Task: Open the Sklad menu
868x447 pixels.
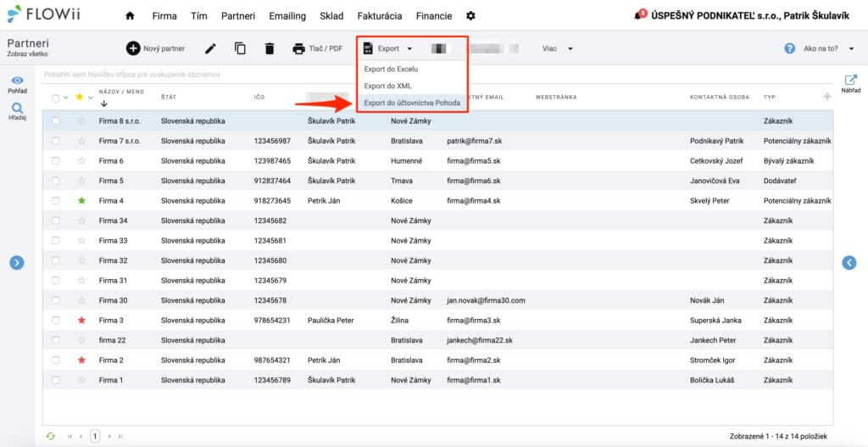Action: click(331, 16)
